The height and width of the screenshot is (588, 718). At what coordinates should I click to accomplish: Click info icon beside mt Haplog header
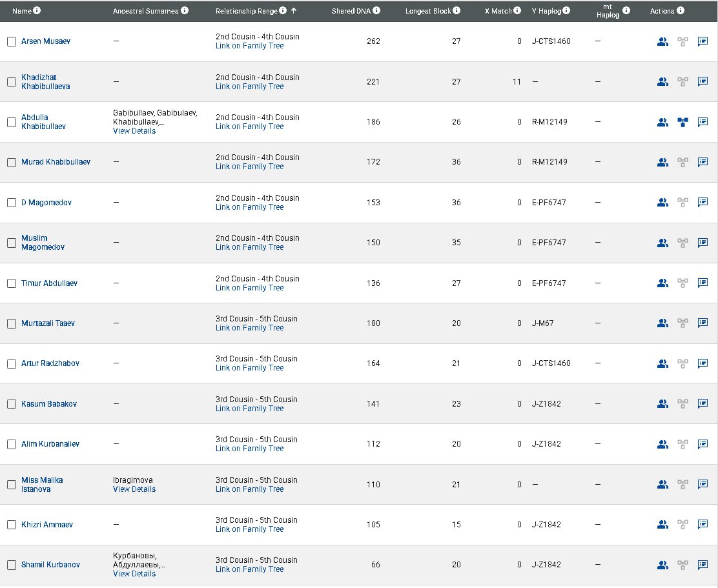(x=626, y=10)
